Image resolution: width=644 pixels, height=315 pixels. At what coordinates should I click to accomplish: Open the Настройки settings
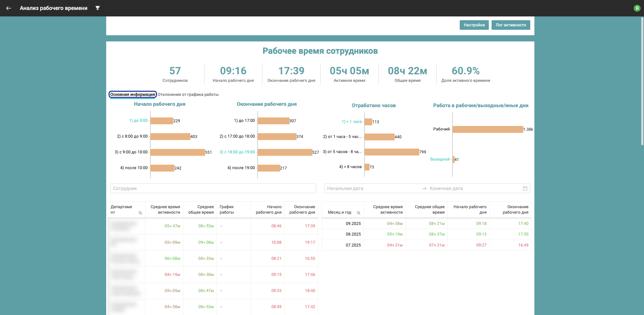[x=474, y=25]
